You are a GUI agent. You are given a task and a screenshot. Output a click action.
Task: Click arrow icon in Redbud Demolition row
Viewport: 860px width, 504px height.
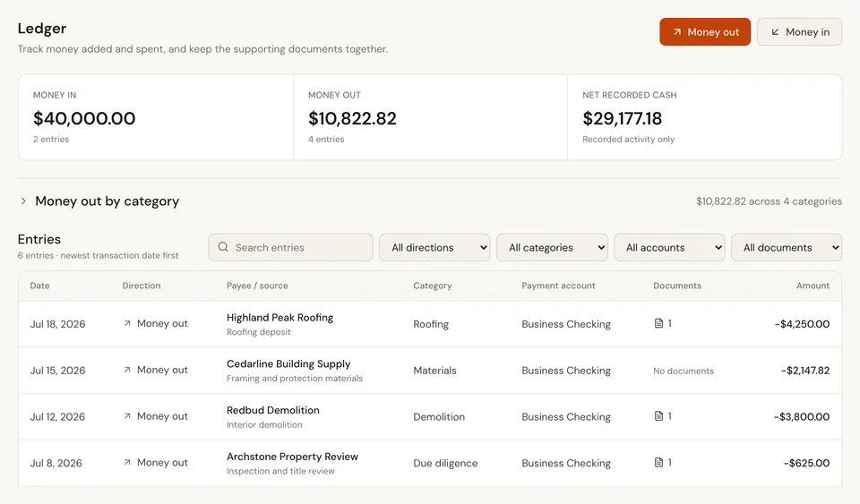(x=127, y=415)
